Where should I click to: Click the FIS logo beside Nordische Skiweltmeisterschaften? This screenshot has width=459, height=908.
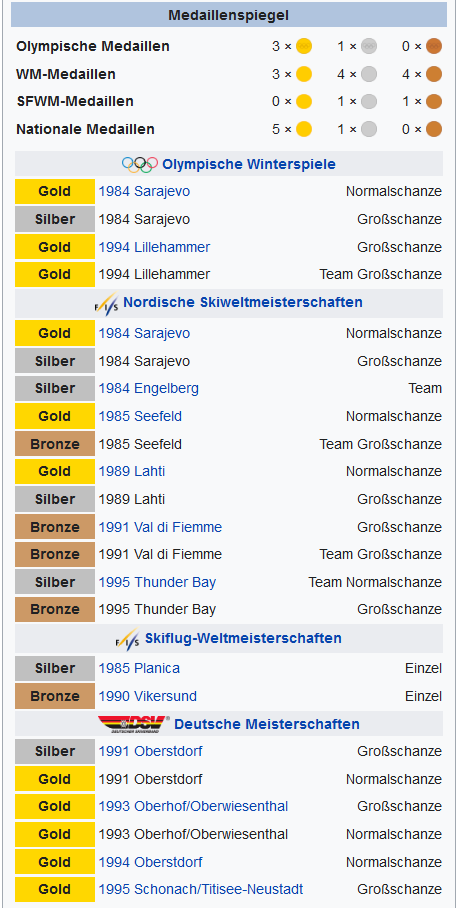pyautogui.click(x=107, y=302)
